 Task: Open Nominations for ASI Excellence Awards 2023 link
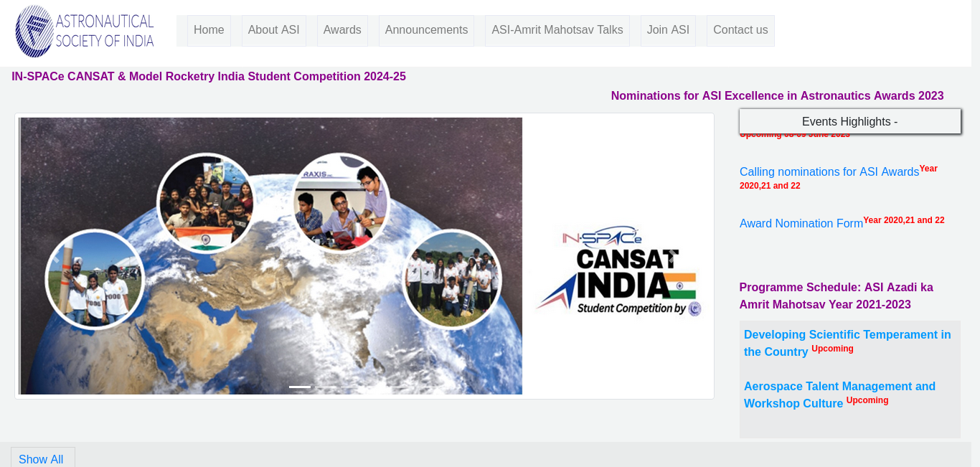(778, 96)
